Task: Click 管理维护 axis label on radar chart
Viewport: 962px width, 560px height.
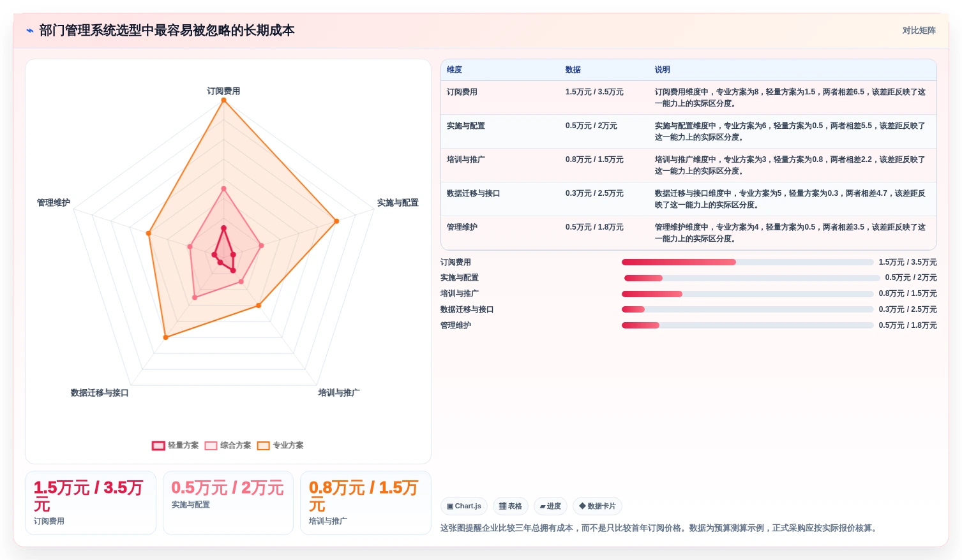Action: [x=54, y=203]
